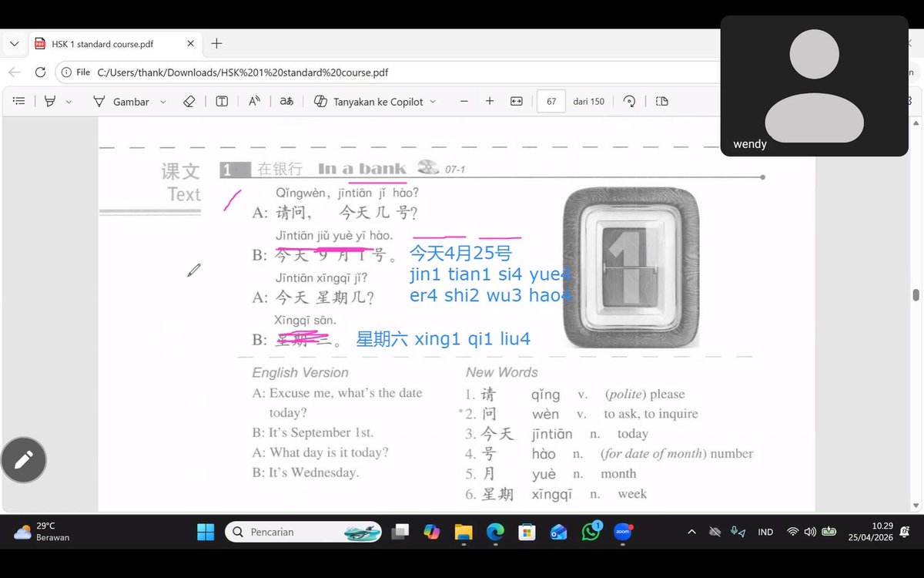The width and height of the screenshot is (924, 578).
Task: Click the Fit to width icon
Action: click(517, 101)
